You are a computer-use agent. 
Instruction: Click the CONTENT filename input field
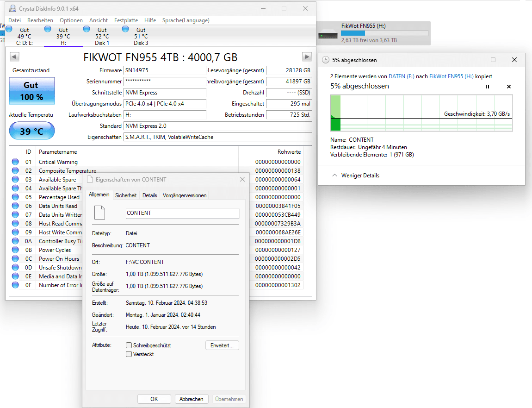tap(183, 213)
